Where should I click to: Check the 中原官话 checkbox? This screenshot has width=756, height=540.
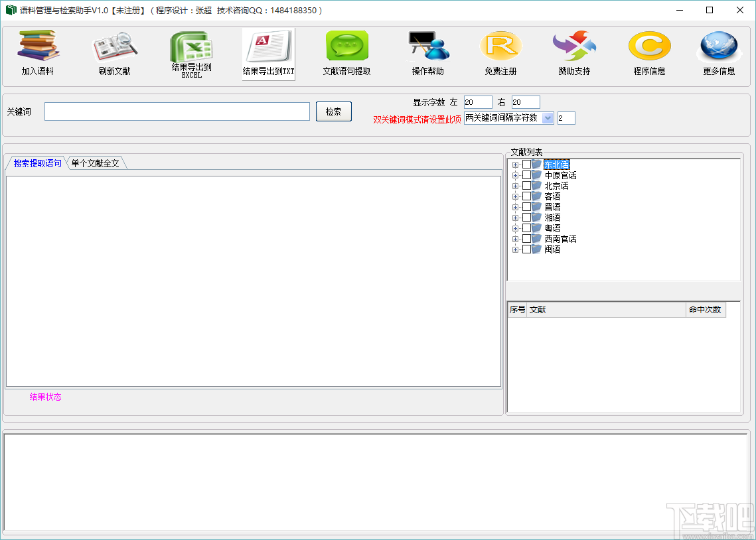click(527, 175)
